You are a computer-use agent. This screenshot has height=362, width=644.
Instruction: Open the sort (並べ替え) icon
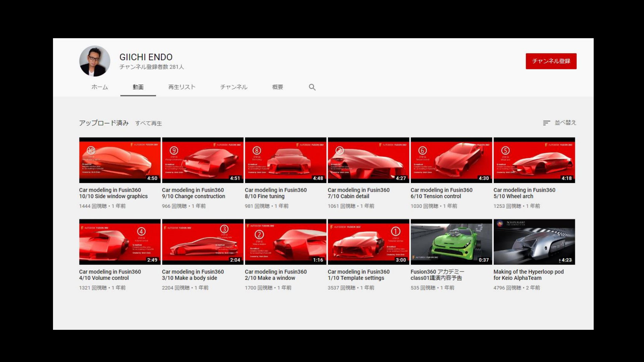pyautogui.click(x=546, y=123)
